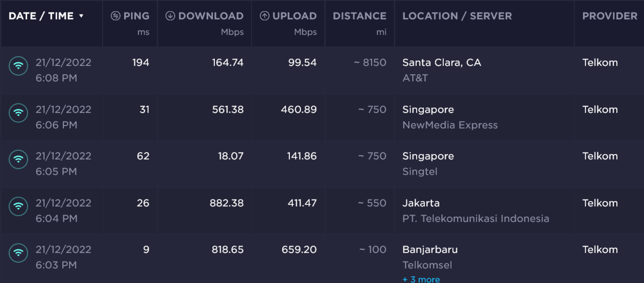Click the upload arrow icon in header
The height and width of the screenshot is (283, 644).
[264, 16]
